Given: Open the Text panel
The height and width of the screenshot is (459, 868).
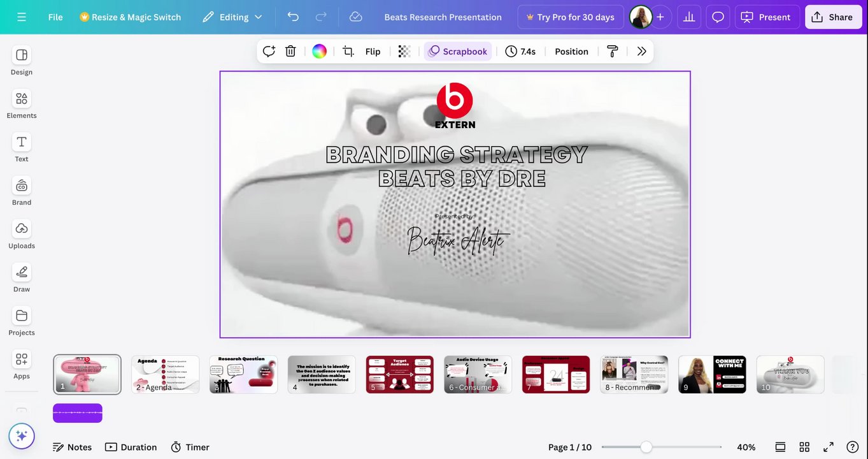Looking at the screenshot, I should (x=22, y=147).
